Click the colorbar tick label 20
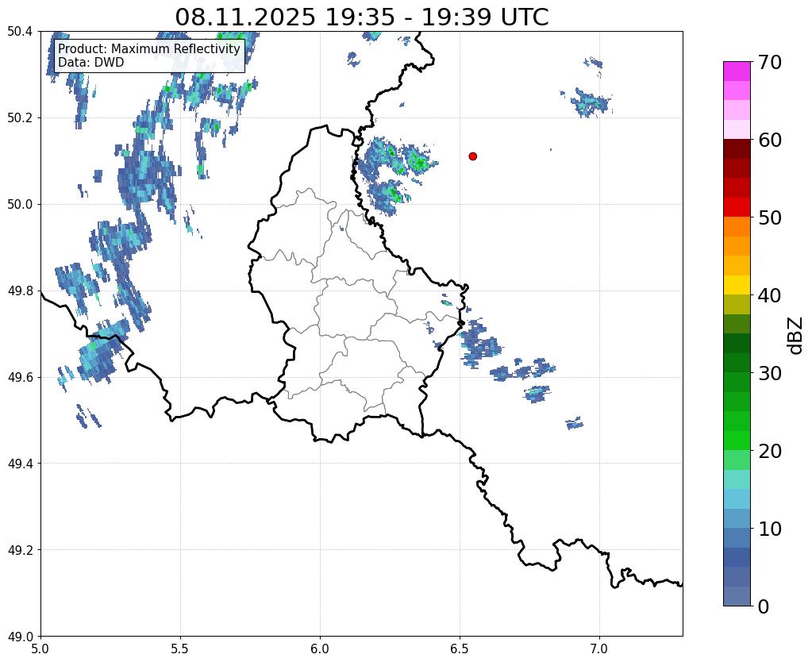The height and width of the screenshot is (662, 812). click(x=770, y=451)
